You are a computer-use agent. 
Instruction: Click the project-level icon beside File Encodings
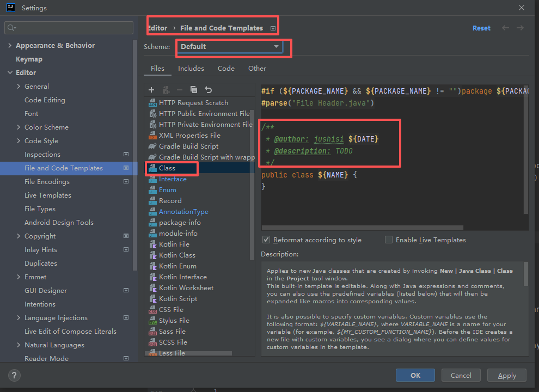click(126, 181)
